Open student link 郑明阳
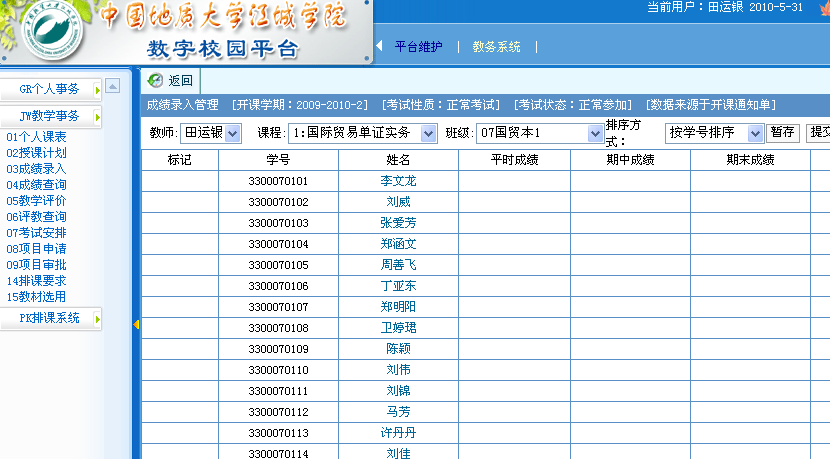The width and height of the screenshot is (830, 459). [x=398, y=307]
